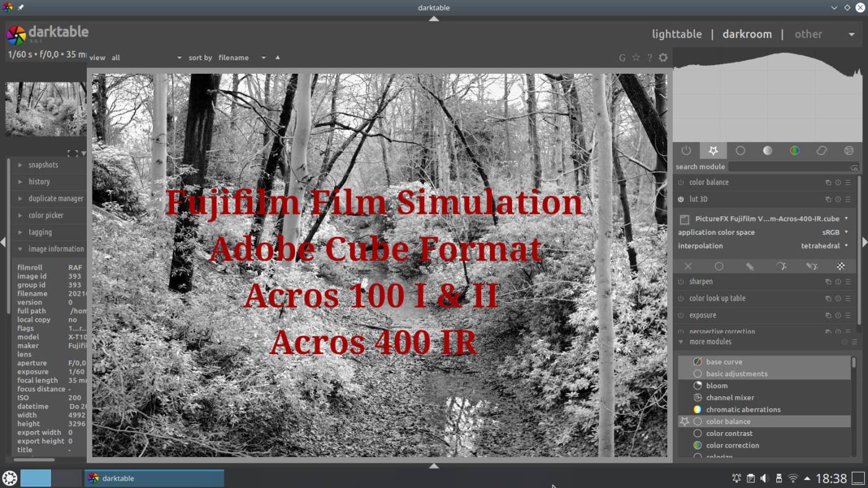Switch to lighttable view
868x488 pixels.
tap(676, 34)
